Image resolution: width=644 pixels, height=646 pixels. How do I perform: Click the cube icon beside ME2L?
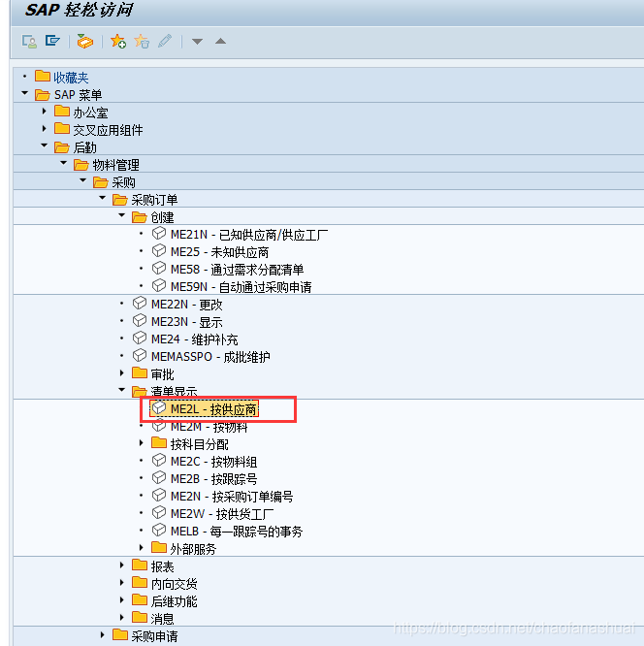click(159, 408)
